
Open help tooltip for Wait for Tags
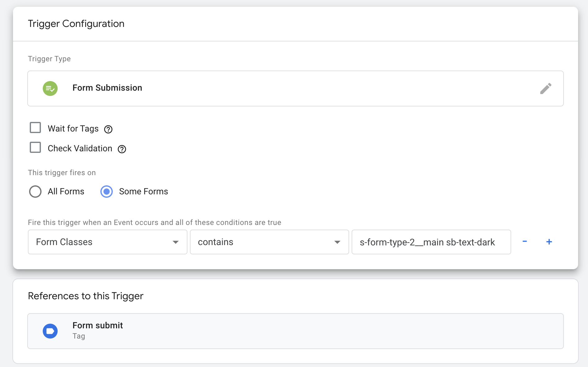[x=108, y=129]
